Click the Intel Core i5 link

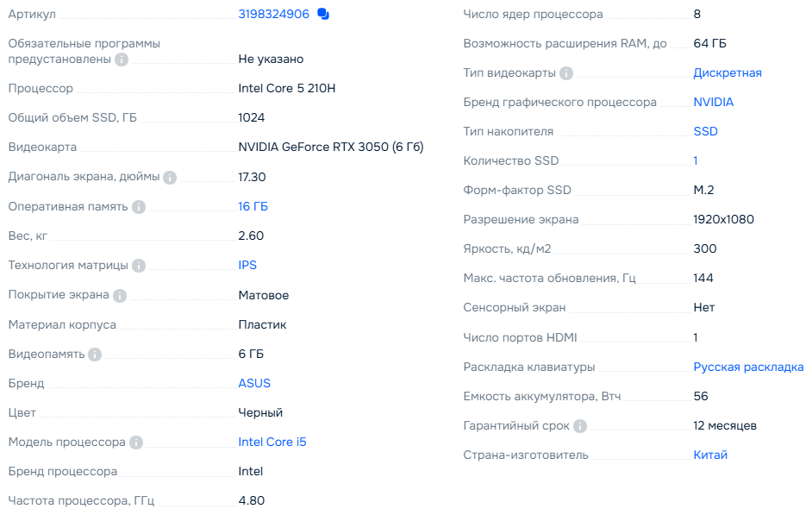point(272,442)
